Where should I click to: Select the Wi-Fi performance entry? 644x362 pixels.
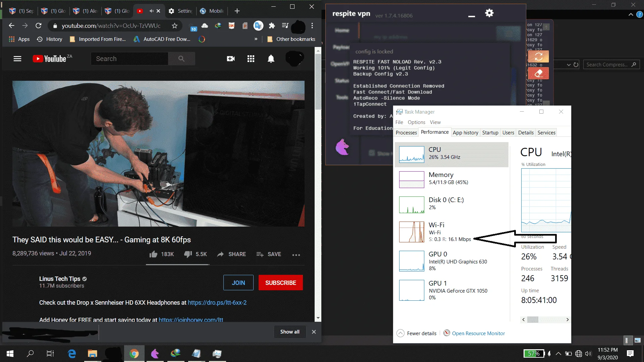tap(451, 232)
